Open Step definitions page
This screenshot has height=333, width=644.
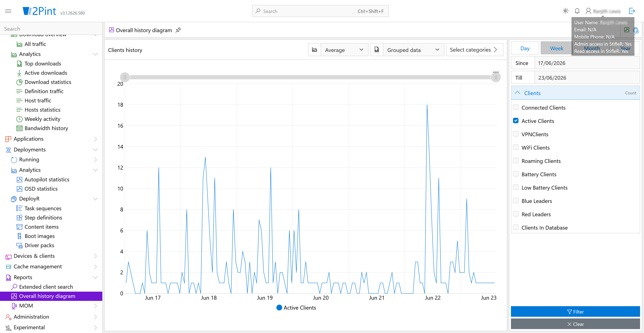[43, 218]
